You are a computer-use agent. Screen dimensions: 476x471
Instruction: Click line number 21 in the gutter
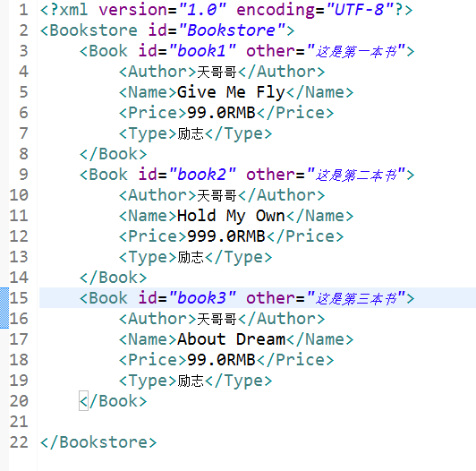[19, 422]
